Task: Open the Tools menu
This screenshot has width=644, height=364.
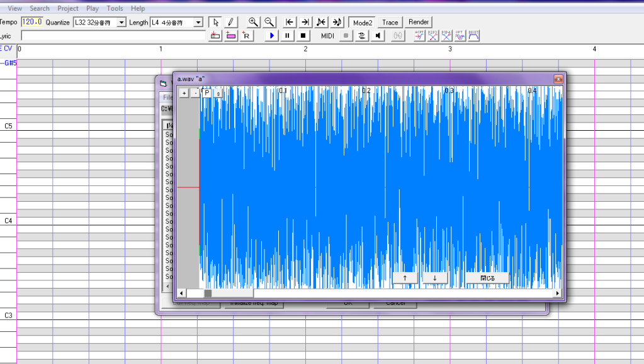Action: [115, 8]
